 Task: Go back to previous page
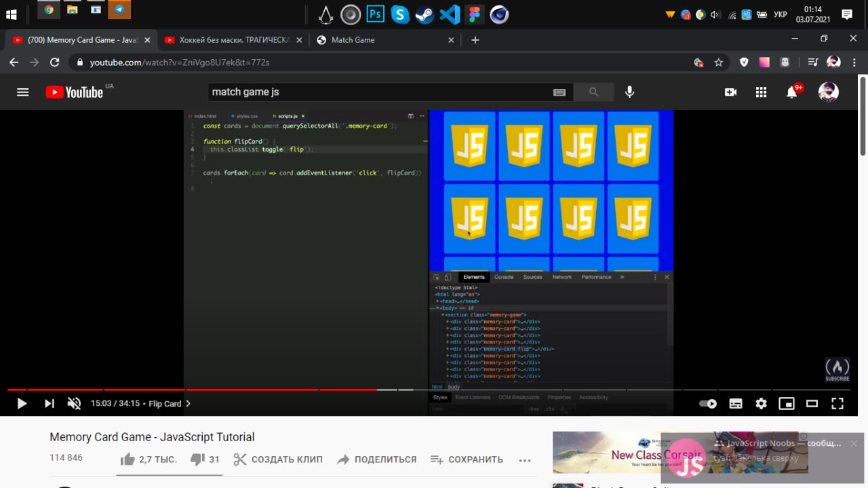[14, 62]
